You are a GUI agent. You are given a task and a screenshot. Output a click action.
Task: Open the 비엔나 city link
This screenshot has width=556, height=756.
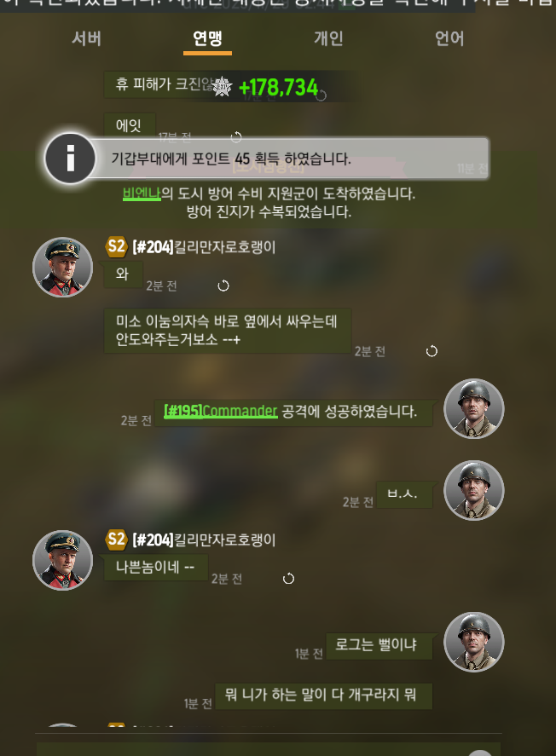pyautogui.click(x=142, y=193)
